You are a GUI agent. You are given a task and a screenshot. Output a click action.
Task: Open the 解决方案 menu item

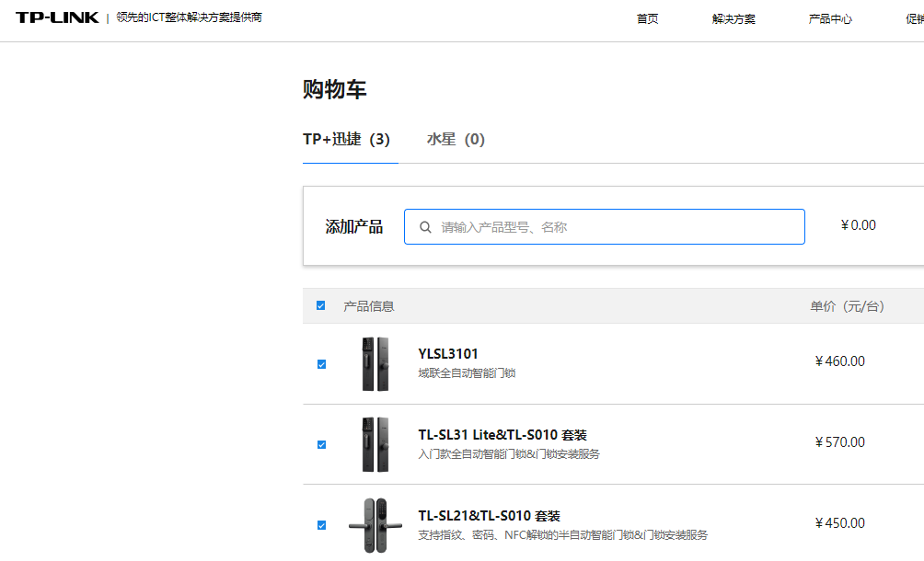point(733,18)
